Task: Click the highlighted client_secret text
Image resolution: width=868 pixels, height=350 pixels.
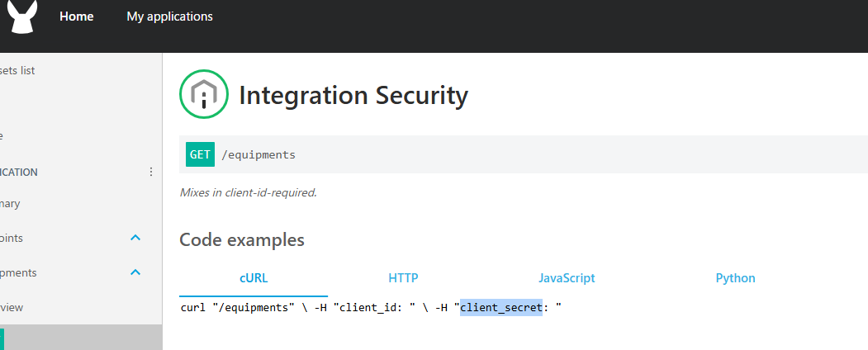Action: pyautogui.click(x=501, y=308)
